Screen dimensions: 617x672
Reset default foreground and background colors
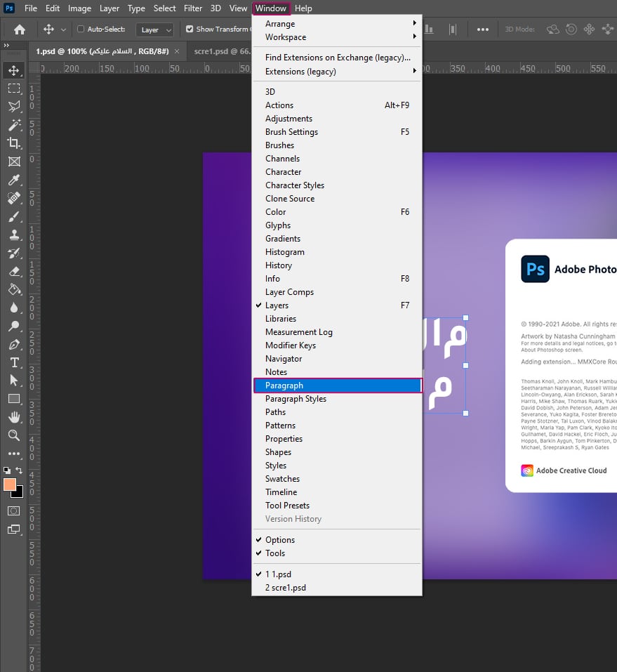[x=6, y=470]
